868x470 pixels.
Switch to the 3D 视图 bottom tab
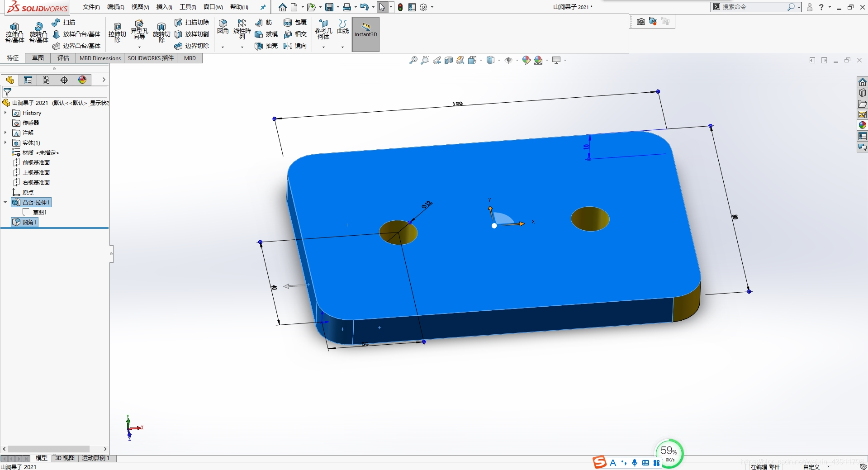pyautogui.click(x=65, y=458)
